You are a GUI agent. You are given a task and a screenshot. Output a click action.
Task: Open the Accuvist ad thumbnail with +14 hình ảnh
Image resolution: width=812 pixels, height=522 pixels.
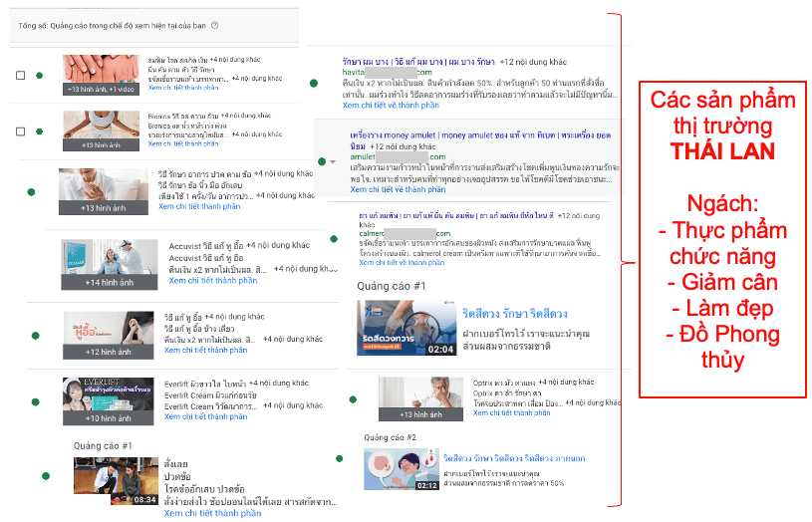(110, 264)
